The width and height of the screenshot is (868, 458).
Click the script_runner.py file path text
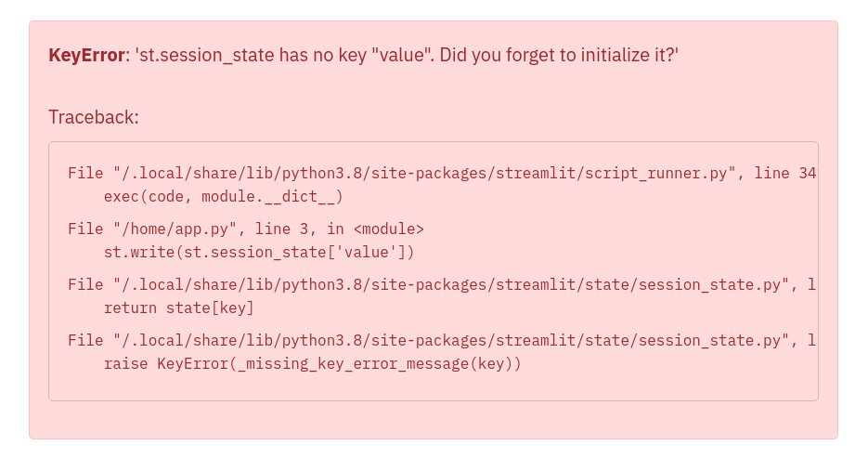pyautogui.click(x=425, y=173)
